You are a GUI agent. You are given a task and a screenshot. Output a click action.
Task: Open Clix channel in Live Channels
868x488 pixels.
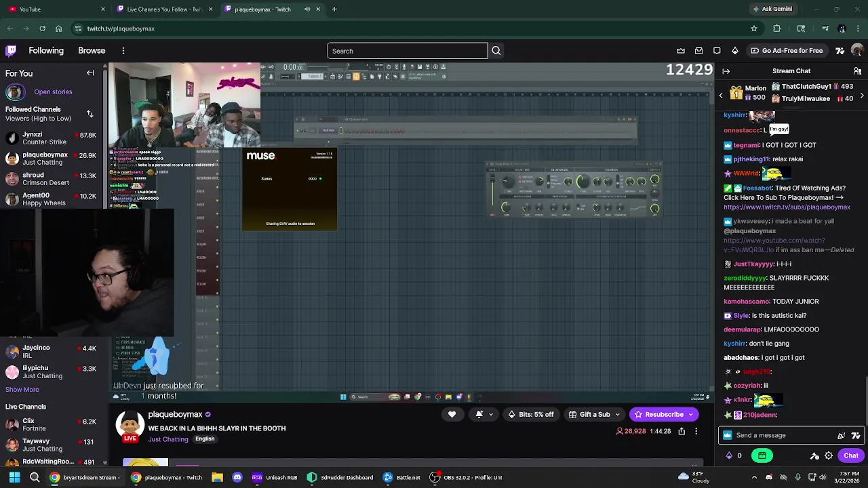[x=52, y=424]
